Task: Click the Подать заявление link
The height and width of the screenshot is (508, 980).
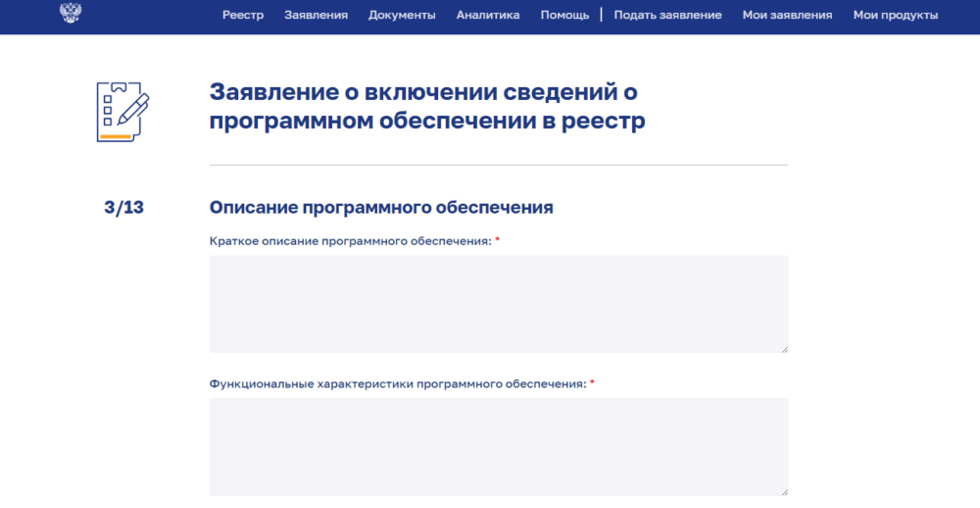Action: 667,15
